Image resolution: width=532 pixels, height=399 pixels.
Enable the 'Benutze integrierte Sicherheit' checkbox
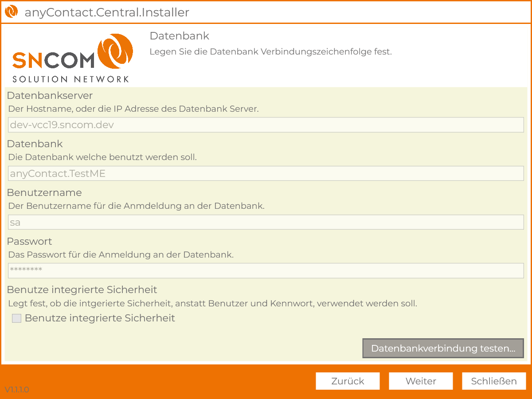(16, 318)
